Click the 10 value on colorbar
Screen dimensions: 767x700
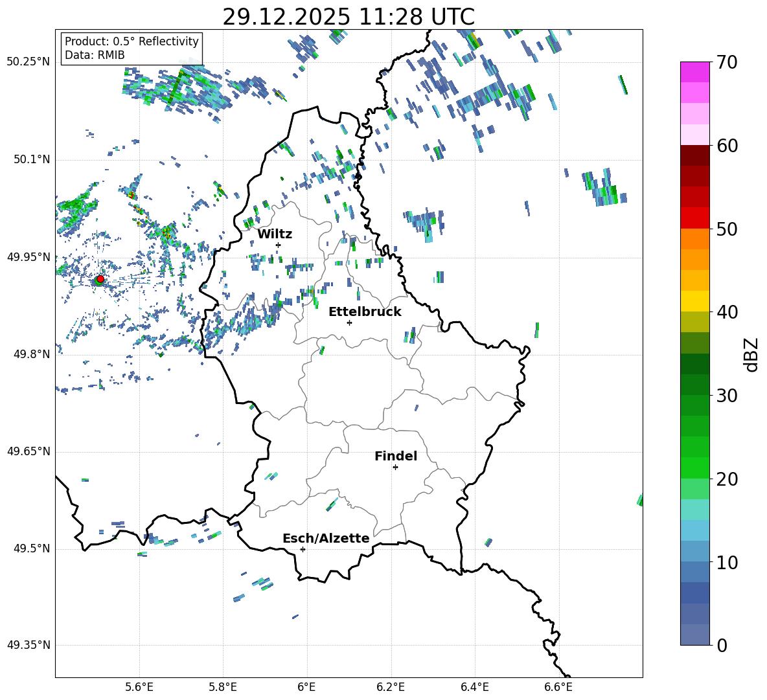(x=727, y=562)
